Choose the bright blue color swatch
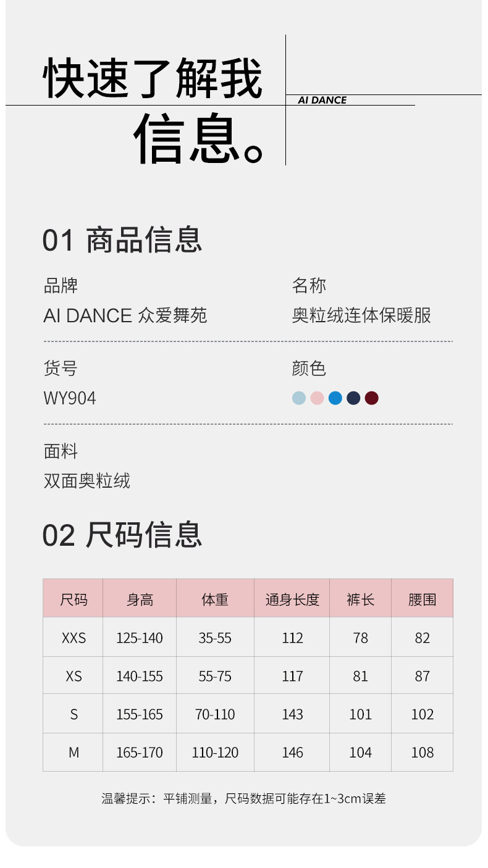This screenshot has height=868, width=488. point(335,398)
